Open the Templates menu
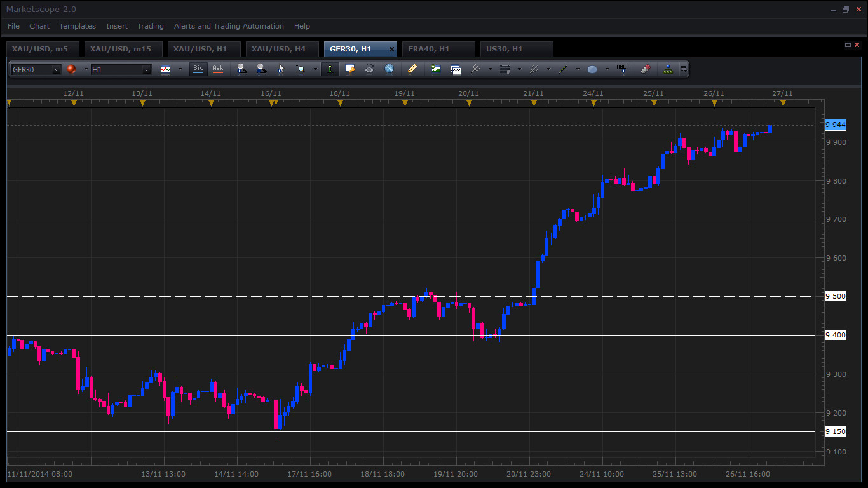This screenshot has height=488, width=868. [78, 26]
